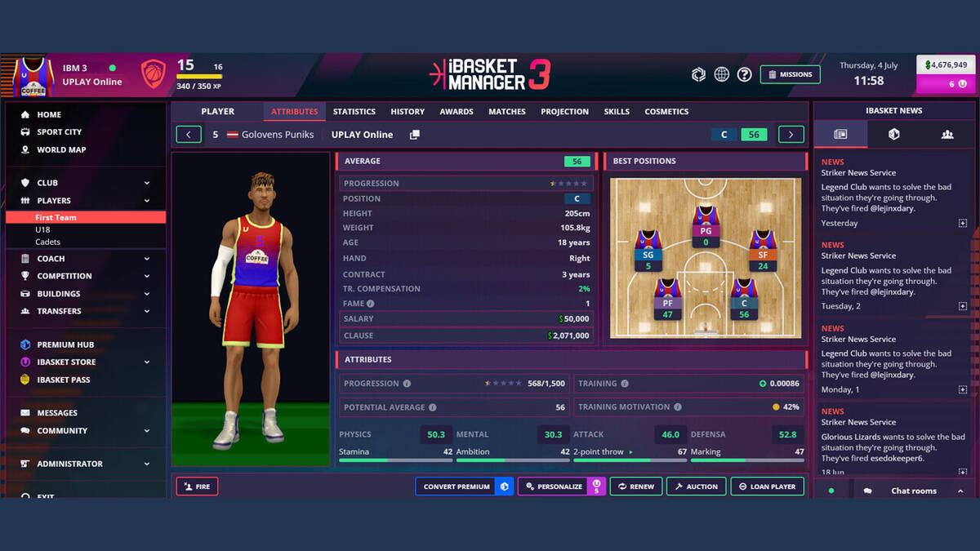Image resolution: width=980 pixels, height=551 pixels.
Task: Select the SG jersey on court
Action: click(648, 251)
